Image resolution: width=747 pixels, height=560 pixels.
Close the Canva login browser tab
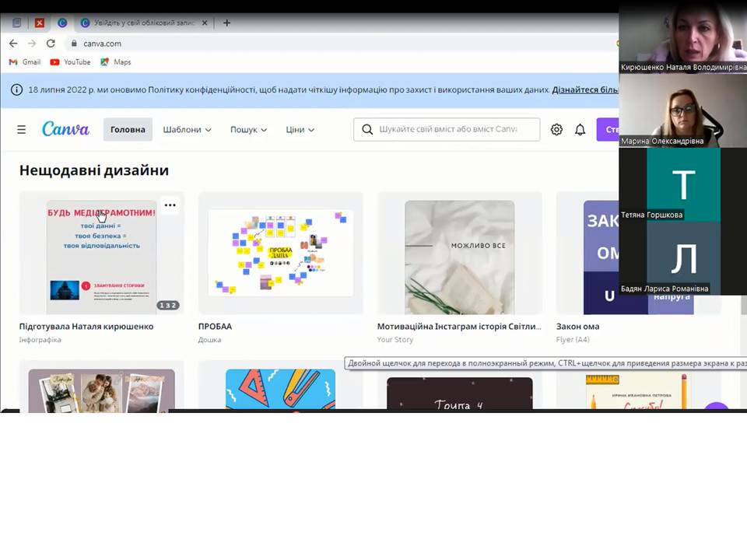pyautogui.click(x=205, y=23)
